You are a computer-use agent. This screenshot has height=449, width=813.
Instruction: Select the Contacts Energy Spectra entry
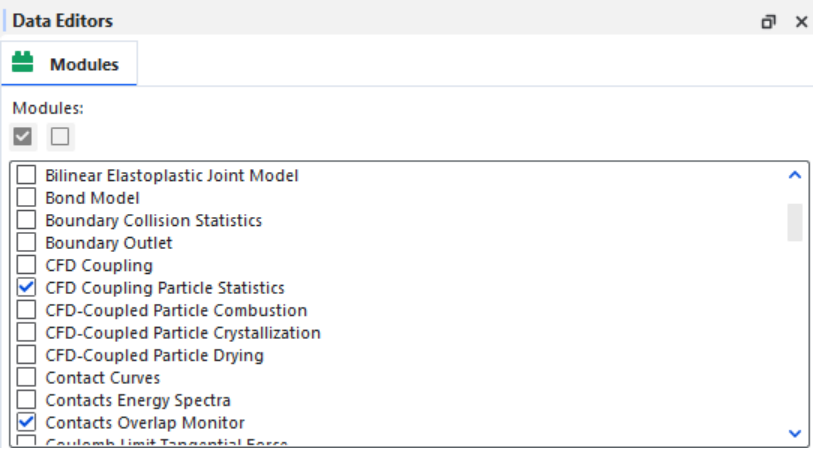(x=138, y=400)
